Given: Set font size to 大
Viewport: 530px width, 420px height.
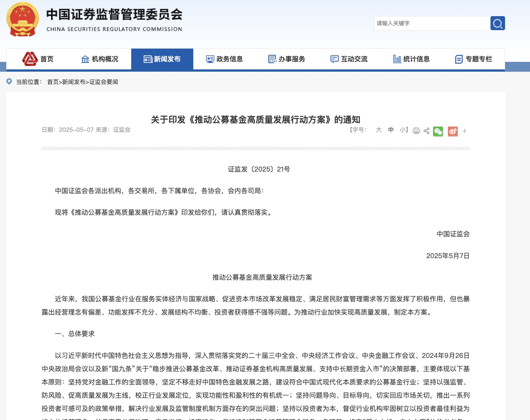Looking at the screenshot, I should 379,130.
